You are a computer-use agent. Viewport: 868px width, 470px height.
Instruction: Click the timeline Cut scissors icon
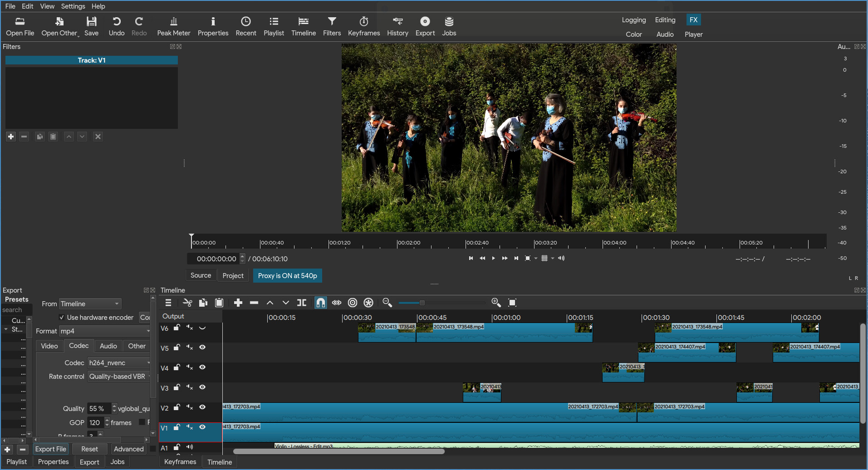tap(187, 303)
